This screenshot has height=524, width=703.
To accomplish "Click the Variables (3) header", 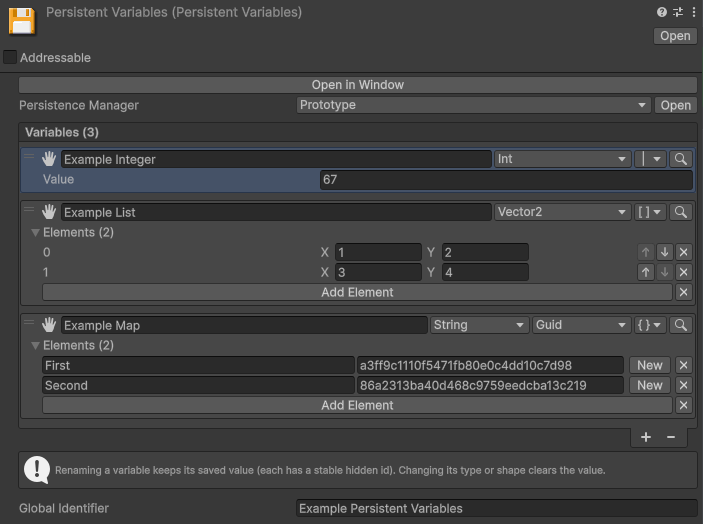I will click(358, 132).
